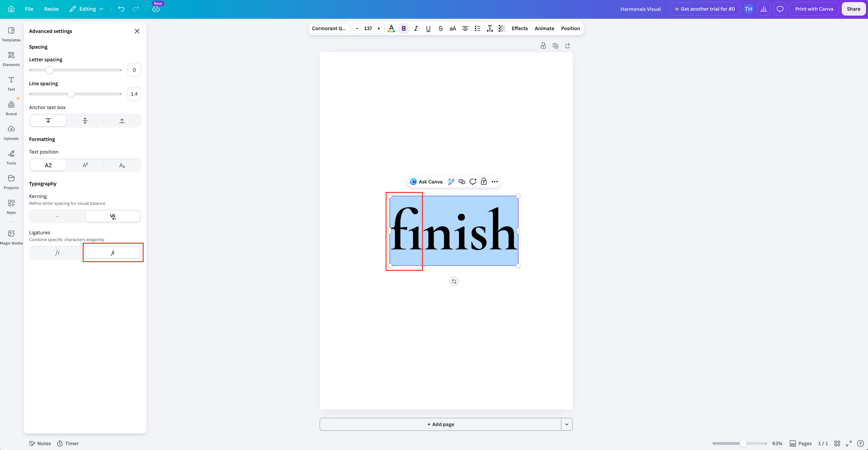Open the Templates sidebar panel
This screenshot has width=868, height=450.
(x=11, y=35)
